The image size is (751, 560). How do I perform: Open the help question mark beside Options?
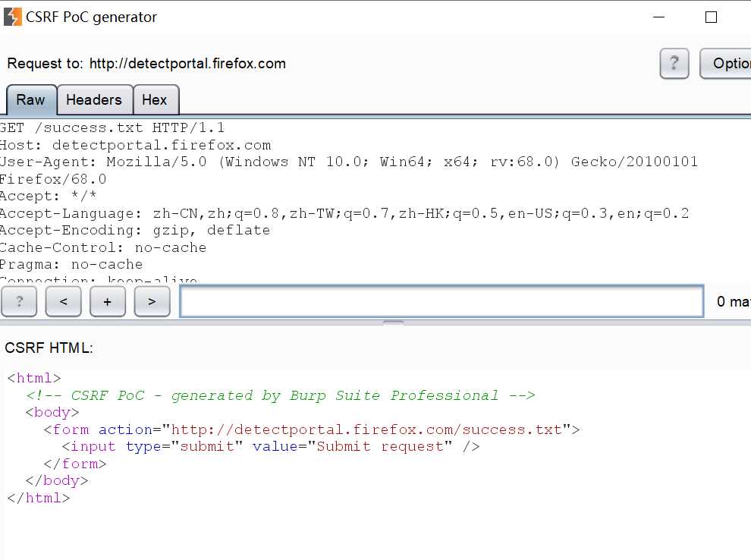[674, 63]
